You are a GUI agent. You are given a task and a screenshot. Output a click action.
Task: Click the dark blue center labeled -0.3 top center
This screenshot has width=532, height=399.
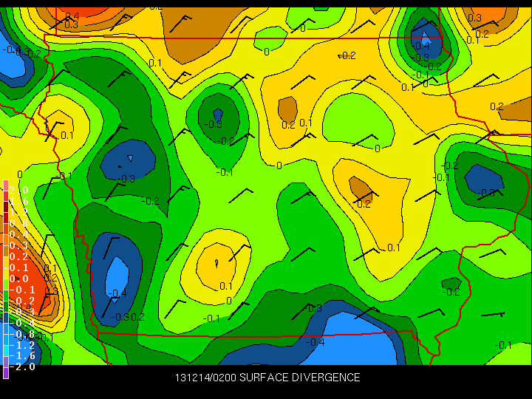tap(217, 112)
